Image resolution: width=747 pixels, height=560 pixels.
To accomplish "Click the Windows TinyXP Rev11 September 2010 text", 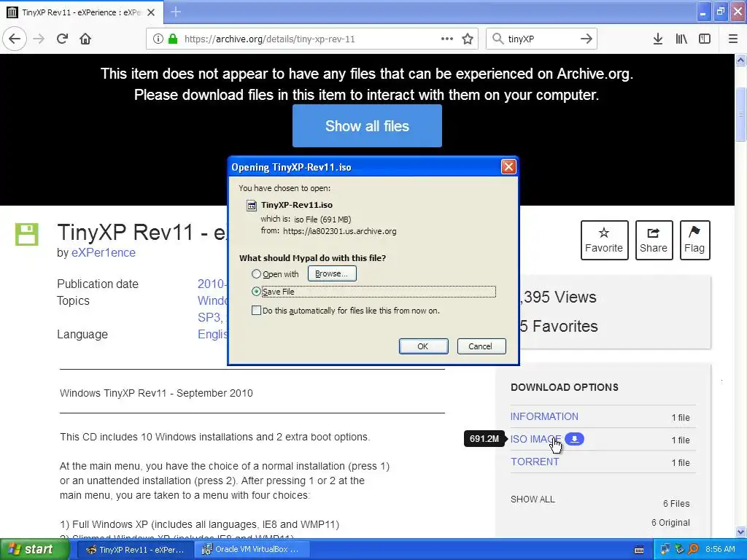I will pyautogui.click(x=156, y=393).
